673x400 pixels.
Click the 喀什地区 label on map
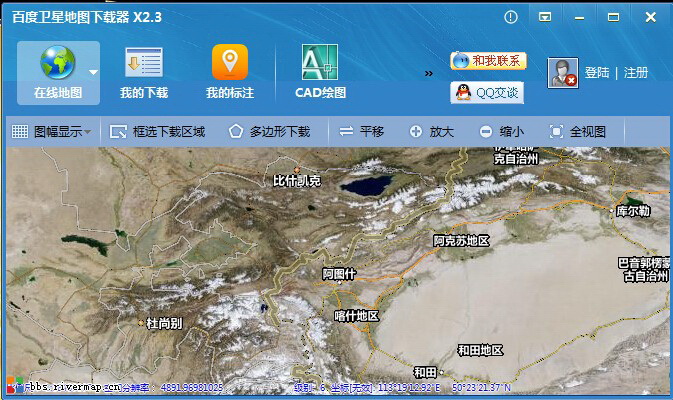356,316
